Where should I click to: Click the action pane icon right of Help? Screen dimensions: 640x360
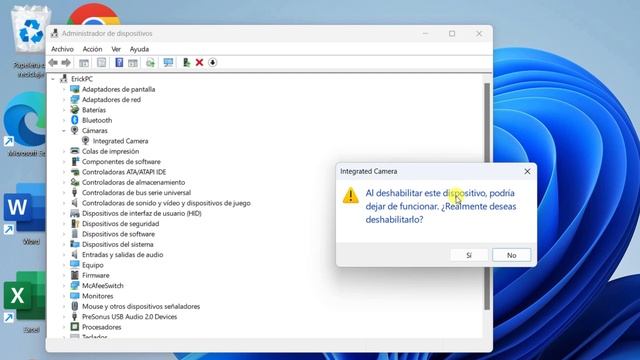point(133,62)
